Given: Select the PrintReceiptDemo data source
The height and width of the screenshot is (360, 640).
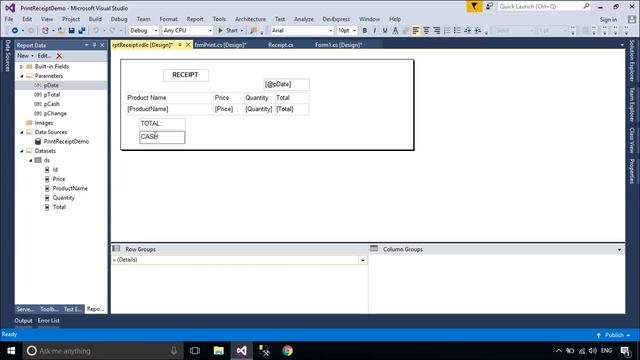Looking at the screenshot, I should click(66, 142).
